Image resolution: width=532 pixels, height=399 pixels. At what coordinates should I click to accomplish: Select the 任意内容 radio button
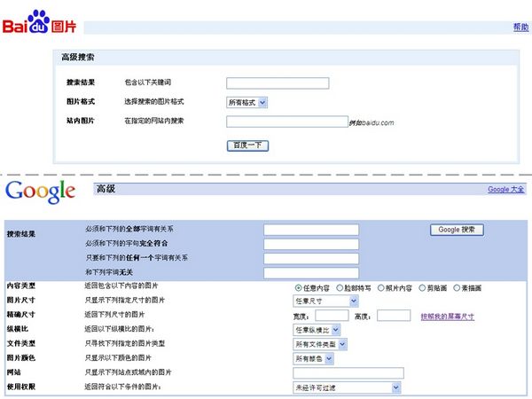[298, 287]
